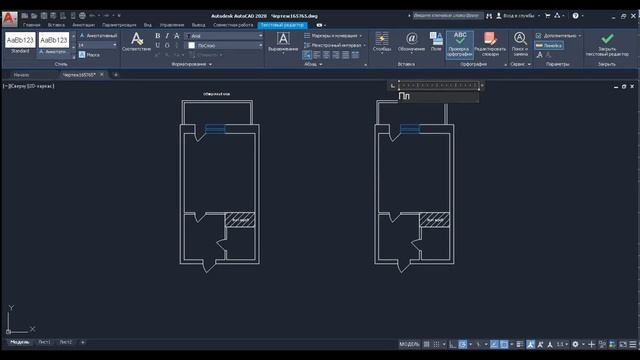The width and height of the screenshot is (640, 360).
Task: Open the Help question mark icon
Action: (575, 16)
